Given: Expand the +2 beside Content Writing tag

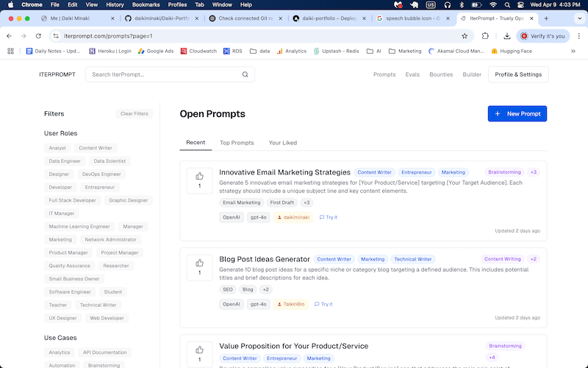Looking at the screenshot, I should [x=534, y=259].
